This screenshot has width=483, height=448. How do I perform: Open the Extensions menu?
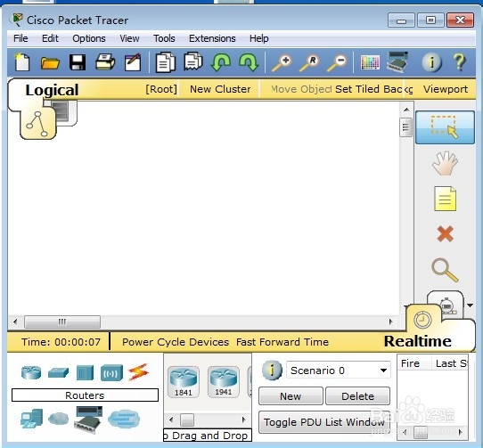[x=212, y=38]
